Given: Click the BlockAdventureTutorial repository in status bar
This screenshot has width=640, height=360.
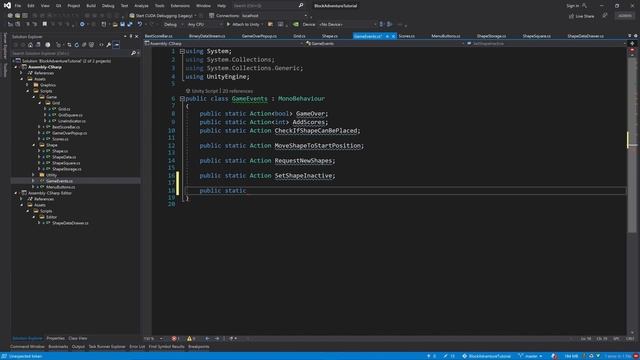Looking at the screenshot, I should 486,356.
